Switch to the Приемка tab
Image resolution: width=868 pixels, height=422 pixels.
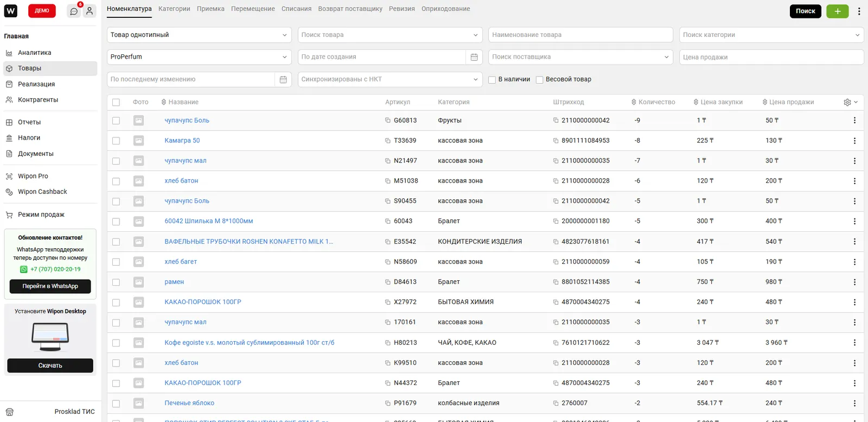tap(210, 9)
